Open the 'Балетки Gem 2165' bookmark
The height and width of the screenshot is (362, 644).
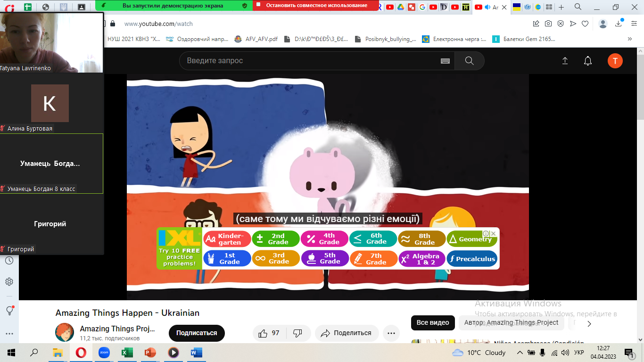(x=524, y=39)
